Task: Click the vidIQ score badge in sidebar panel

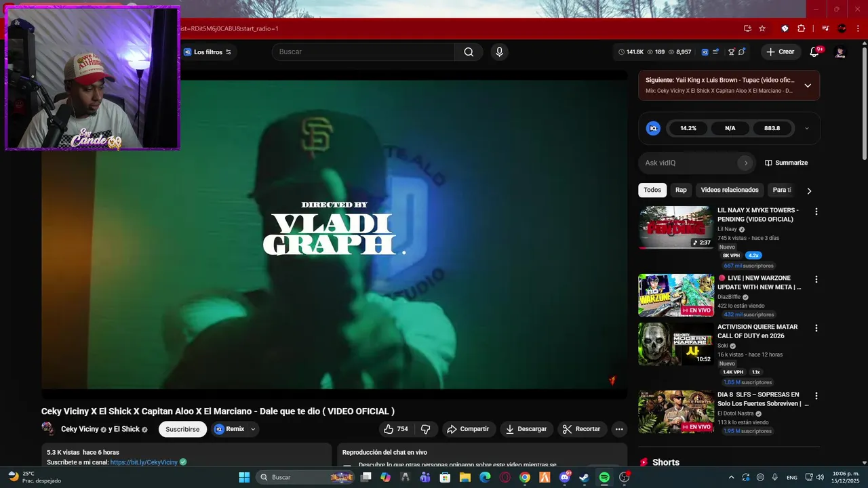Action: point(653,128)
